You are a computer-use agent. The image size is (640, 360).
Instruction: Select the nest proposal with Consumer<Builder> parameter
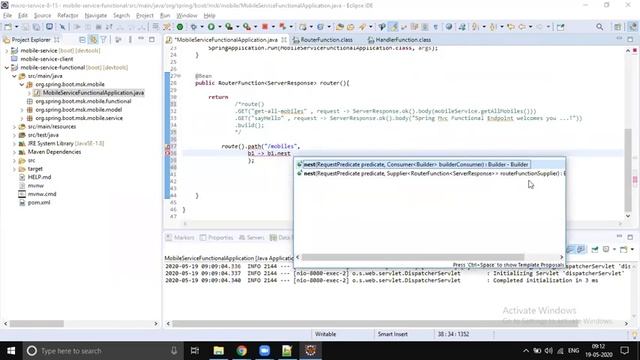[x=430, y=164]
